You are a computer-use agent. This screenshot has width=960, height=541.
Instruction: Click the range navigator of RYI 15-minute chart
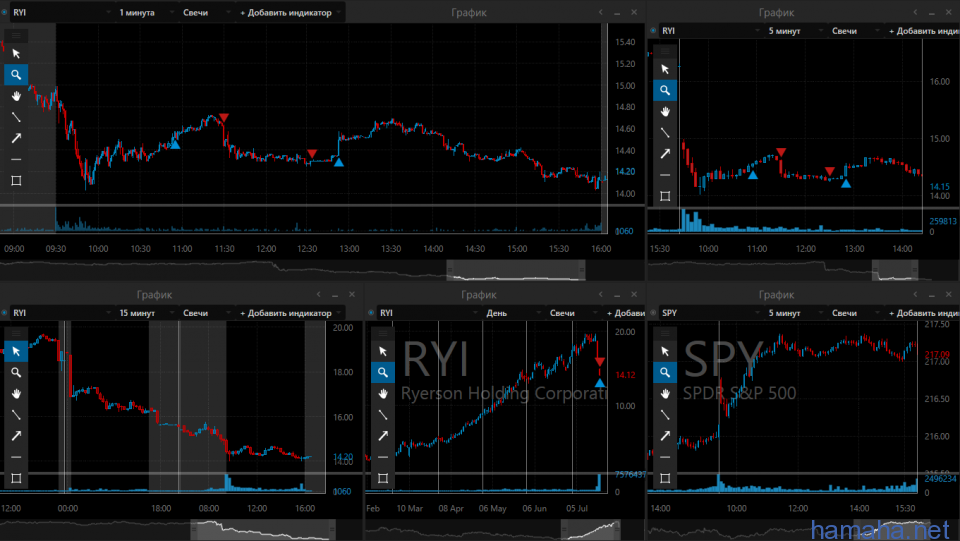click(x=181, y=529)
